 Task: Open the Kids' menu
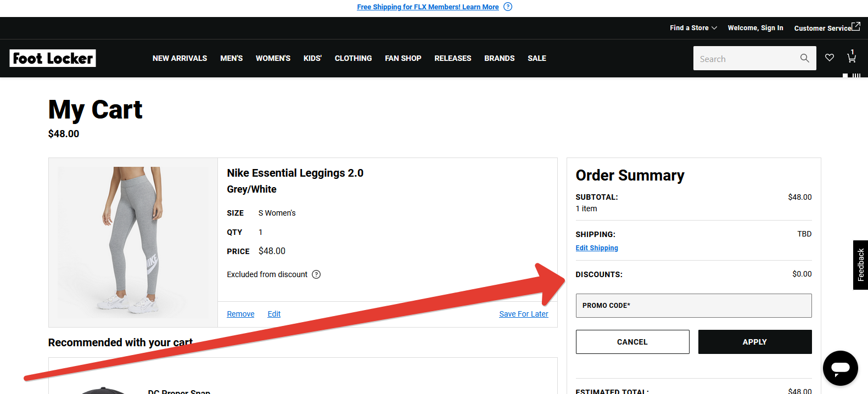312,58
